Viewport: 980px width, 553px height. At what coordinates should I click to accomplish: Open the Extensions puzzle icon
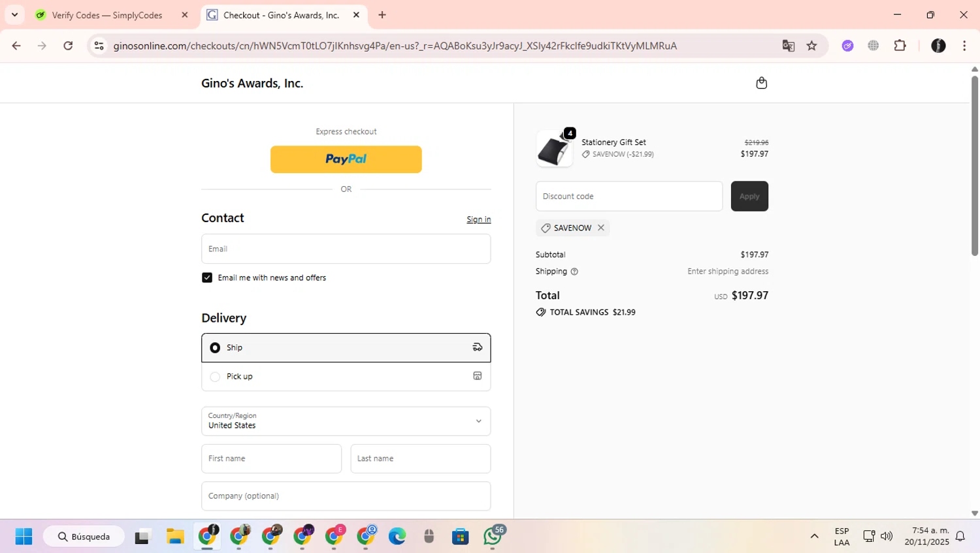pyautogui.click(x=900, y=46)
